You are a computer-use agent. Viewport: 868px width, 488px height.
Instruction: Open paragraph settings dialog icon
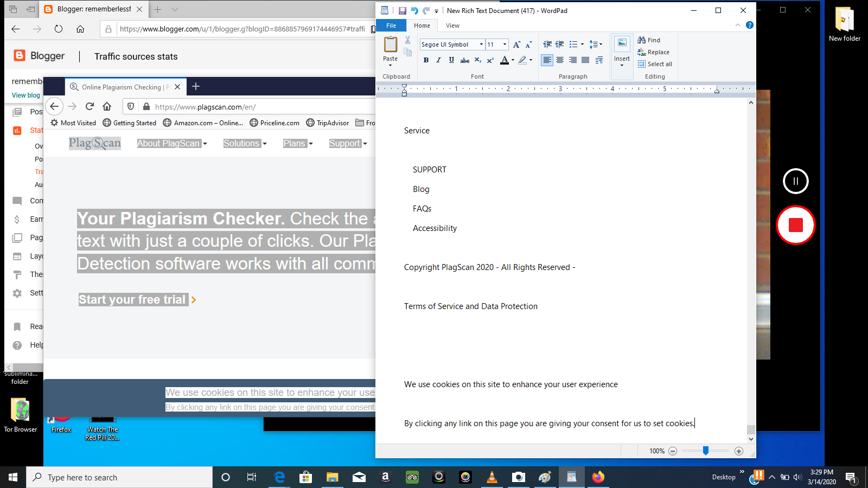[x=599, y=60]
